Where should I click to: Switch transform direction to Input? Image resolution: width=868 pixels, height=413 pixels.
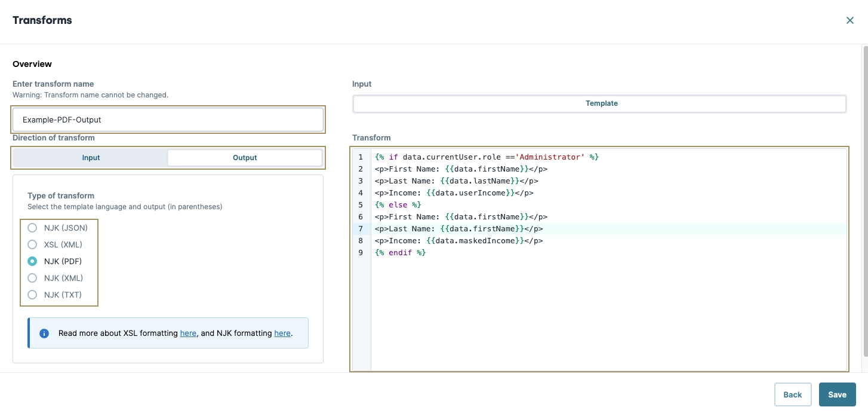(91, 158)
